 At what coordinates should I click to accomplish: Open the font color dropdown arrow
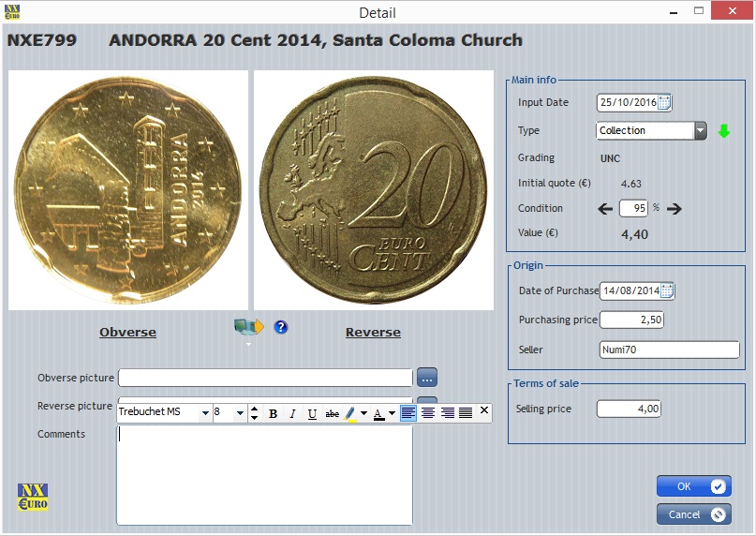tap(391, 413)
